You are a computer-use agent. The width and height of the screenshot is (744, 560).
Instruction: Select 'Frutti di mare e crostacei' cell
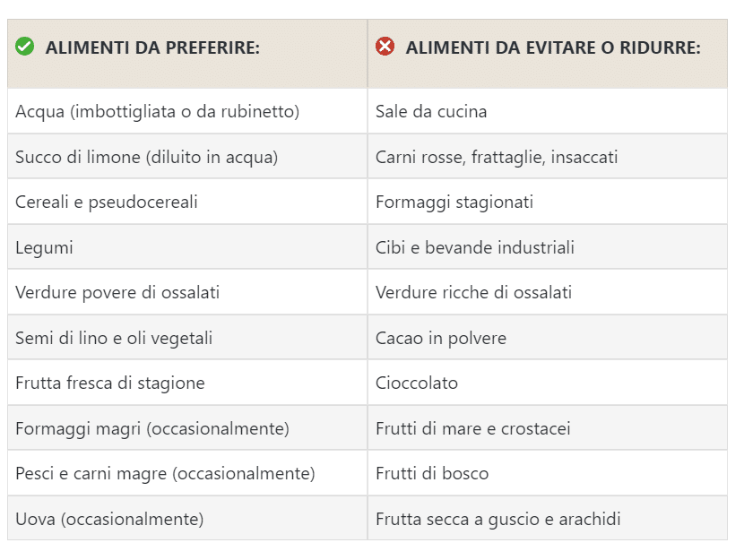click(x=548, y=428)
